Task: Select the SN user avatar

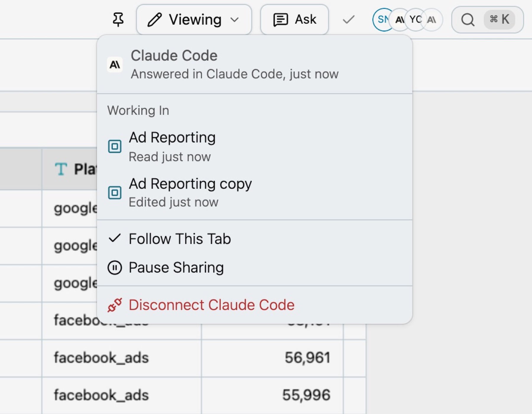Action: (x=382, y=20)
